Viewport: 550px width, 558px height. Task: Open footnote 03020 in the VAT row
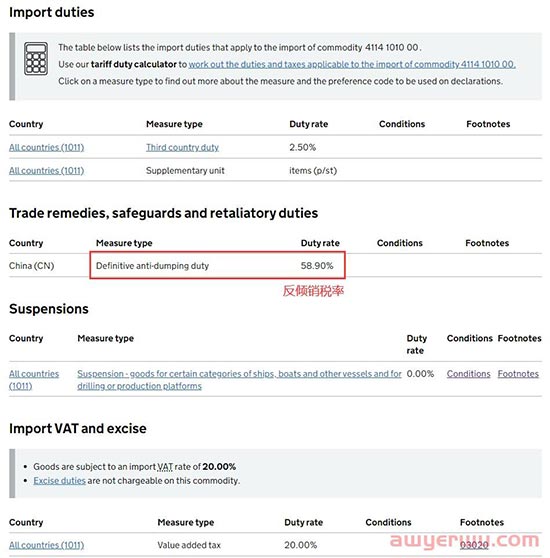point(474,545)
